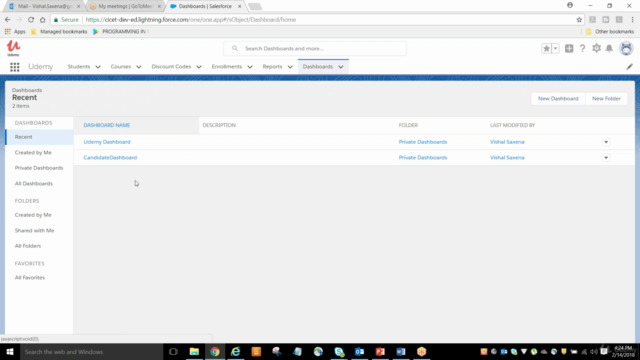640x360 pixels.
Task: Open row actions dropdown for Udemy Dashboard
Action: [x=606, y=142]
